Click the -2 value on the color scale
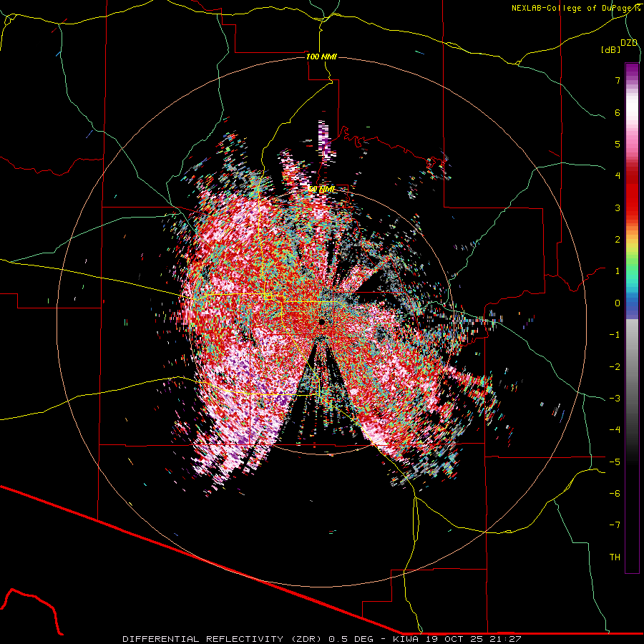 tap(615, 367)
